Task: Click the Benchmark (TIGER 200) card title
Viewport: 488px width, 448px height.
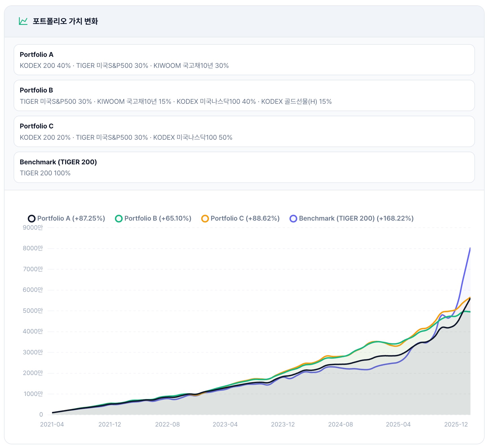Action: tap(58, 162)
